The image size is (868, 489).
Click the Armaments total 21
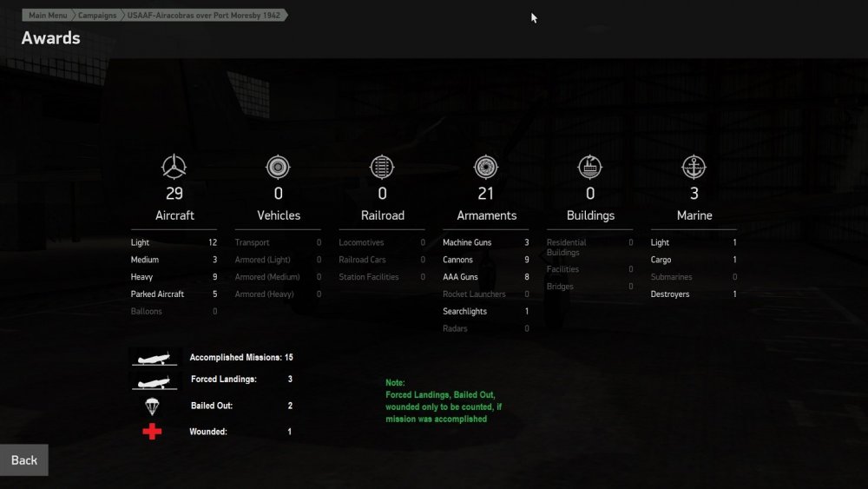click(485, 194)
